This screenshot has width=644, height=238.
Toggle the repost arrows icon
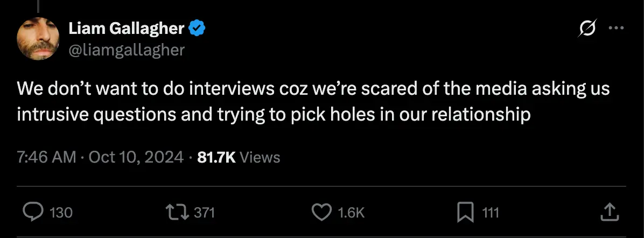178,212
